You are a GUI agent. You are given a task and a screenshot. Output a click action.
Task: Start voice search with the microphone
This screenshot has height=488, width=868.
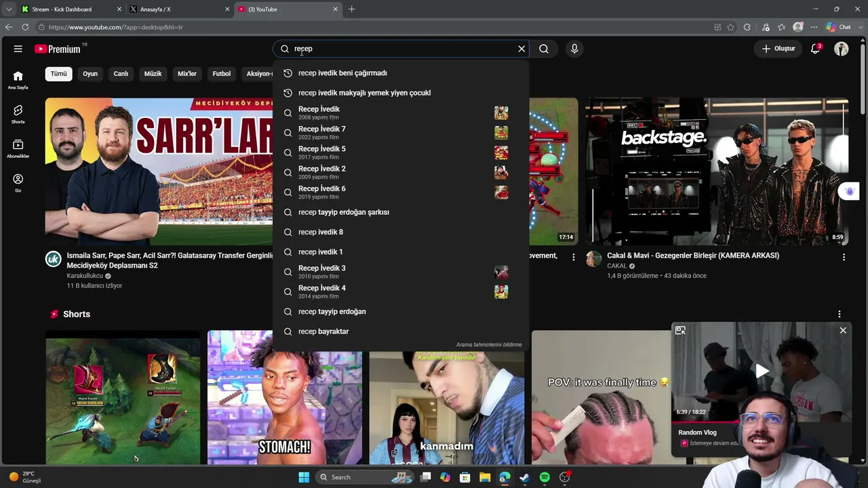coord(574,49)
